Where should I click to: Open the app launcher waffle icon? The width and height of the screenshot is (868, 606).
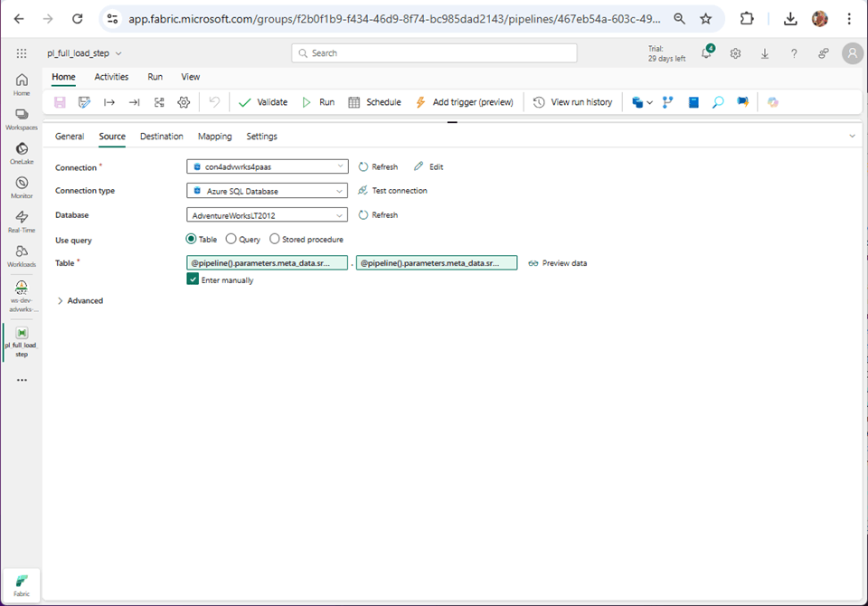pyautogui.click(x=22, y=53)
